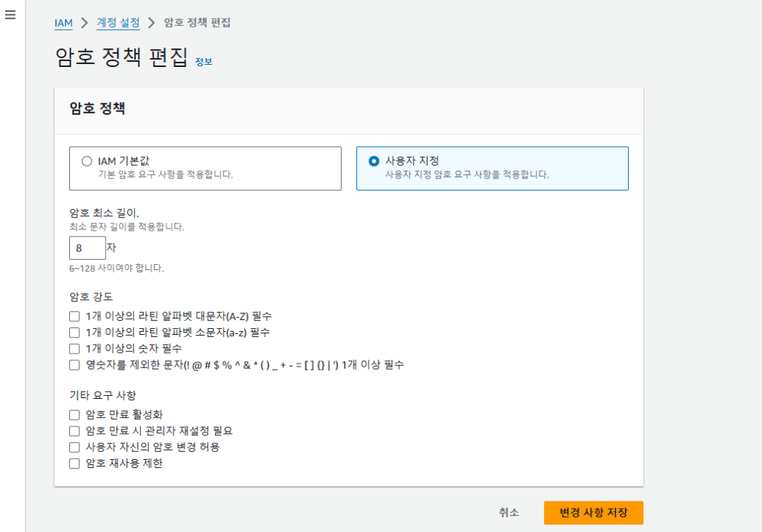Go to IAM breadcrumb link
This screenshot has width=762, height=532.
coord(63,23)
